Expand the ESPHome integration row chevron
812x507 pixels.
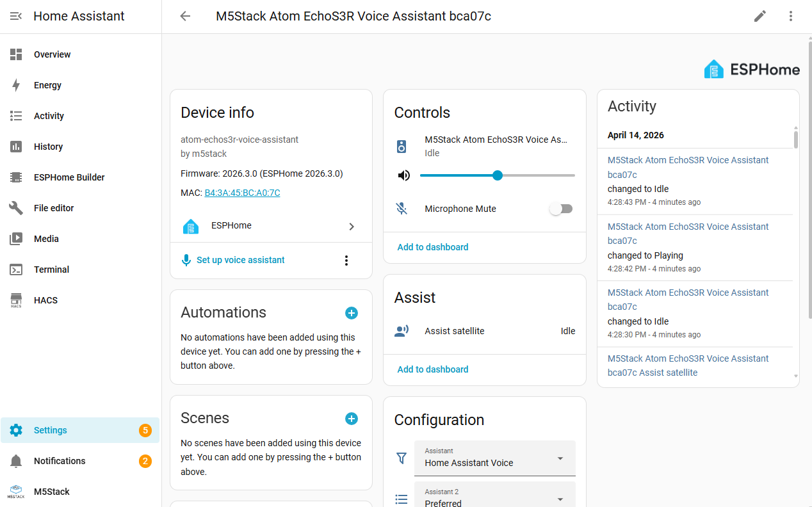click(351, 226)
